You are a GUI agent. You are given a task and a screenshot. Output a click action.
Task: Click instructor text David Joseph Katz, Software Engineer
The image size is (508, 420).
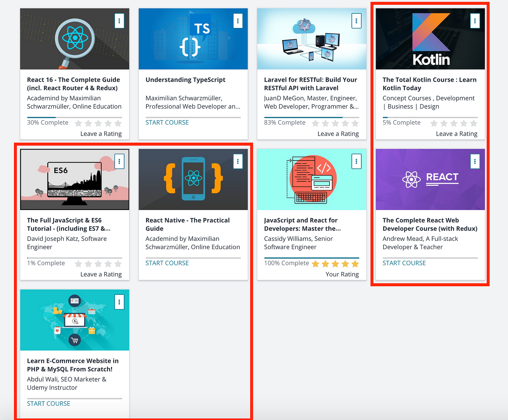point(67,243)
